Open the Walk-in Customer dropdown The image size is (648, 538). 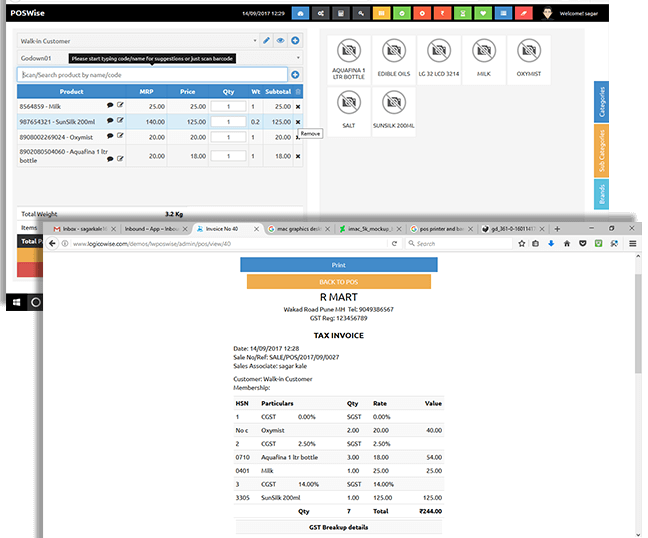tap(138, 41)
